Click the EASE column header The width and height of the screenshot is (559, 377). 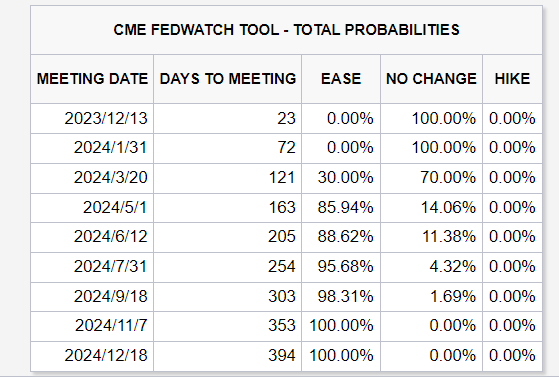tap(341, 79)
